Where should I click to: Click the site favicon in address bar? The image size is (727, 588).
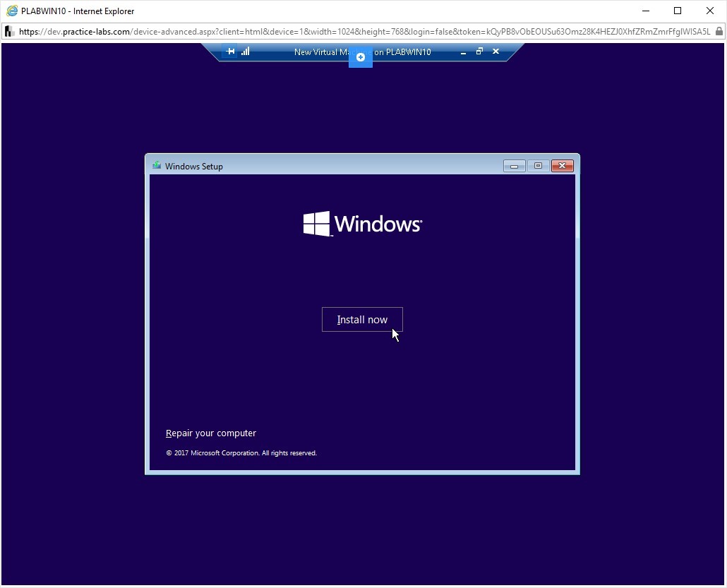(8, 32)
